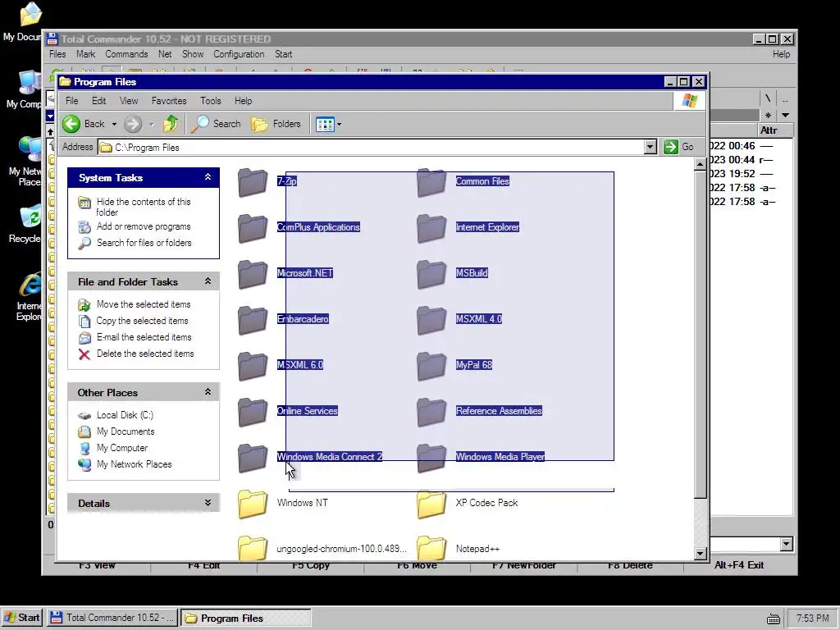Viewport: 840px width, 630px height.
Task: Open the Views dropdown arrow
Action: 339,125
